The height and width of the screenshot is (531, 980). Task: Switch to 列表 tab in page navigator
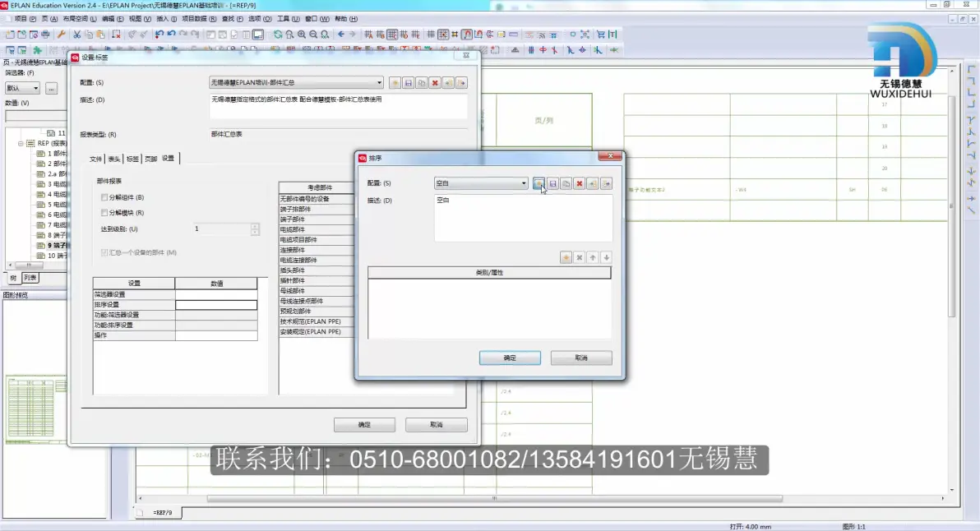click(30, 278)
